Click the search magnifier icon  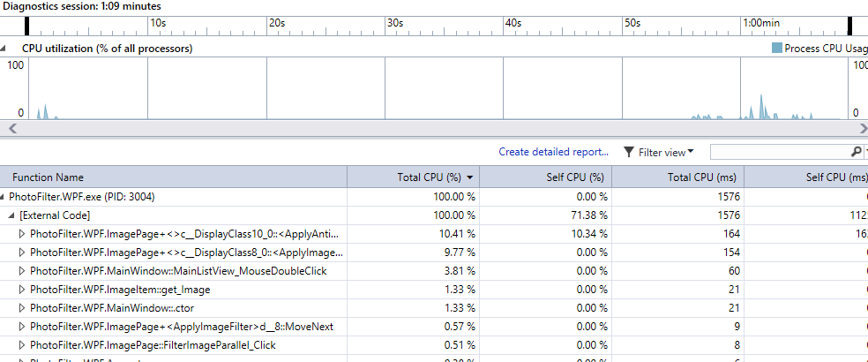click(856, 152)
